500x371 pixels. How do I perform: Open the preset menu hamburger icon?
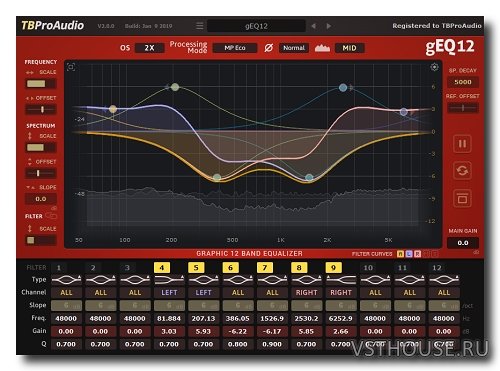point(199,26)
